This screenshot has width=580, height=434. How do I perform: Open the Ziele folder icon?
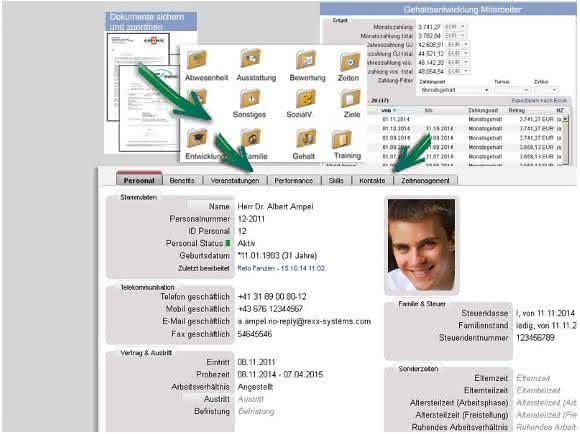[x=350, y=98]
